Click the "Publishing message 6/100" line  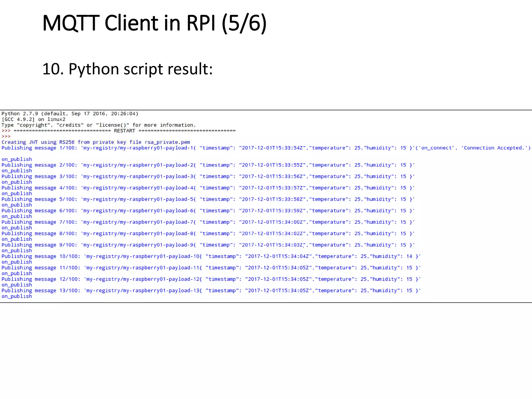[208, 211]
